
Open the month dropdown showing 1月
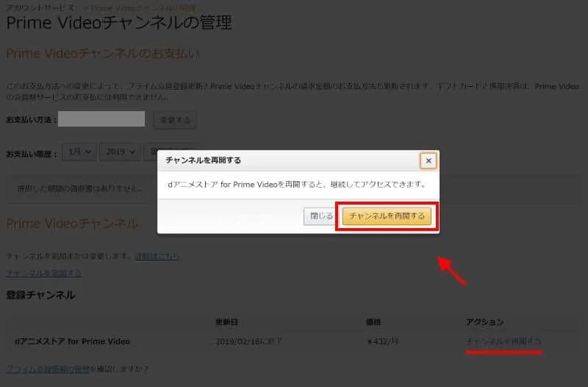tap(79, 152)
